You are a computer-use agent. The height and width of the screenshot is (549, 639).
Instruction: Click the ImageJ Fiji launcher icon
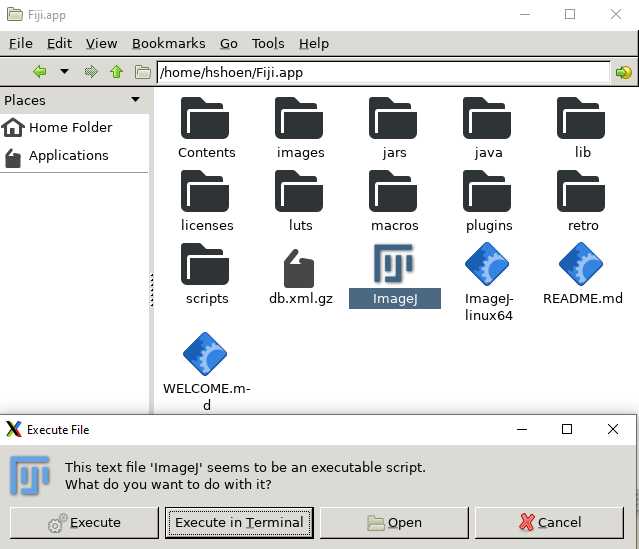(394, 264)
